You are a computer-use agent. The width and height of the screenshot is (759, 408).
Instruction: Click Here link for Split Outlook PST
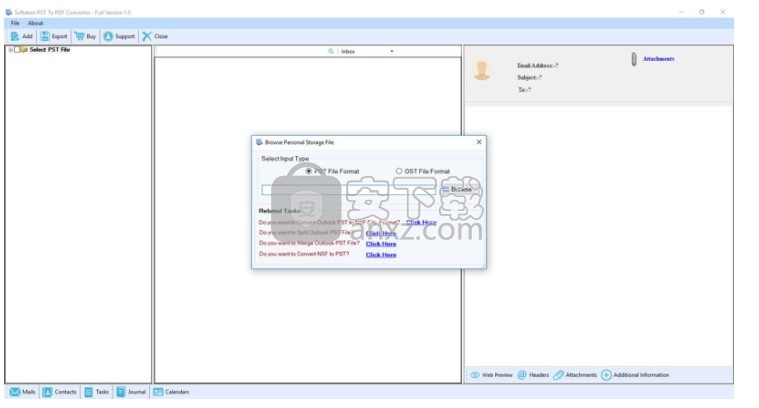pos(381,233)
